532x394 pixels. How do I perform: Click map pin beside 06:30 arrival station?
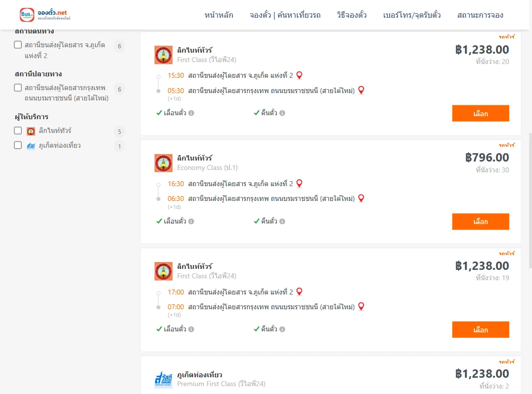362,198
